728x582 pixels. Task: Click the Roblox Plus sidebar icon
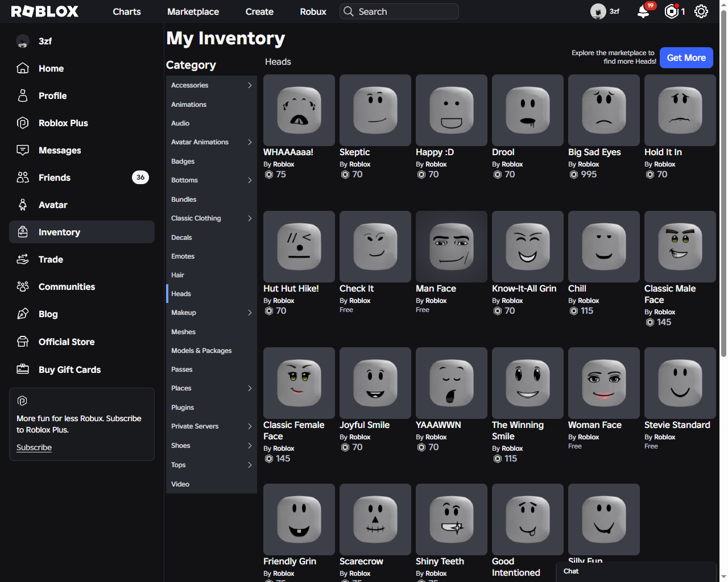[23, 123]
